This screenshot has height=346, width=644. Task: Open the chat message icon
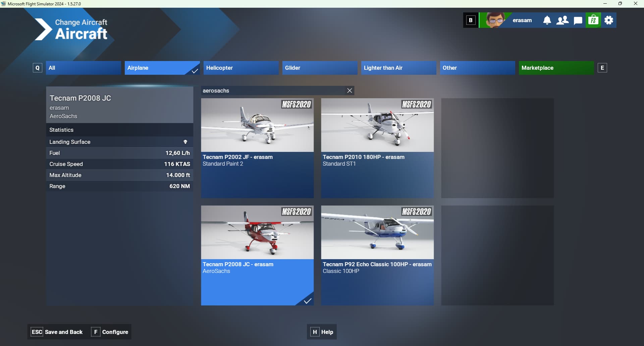pyautogui.click(x=578, y=21)
